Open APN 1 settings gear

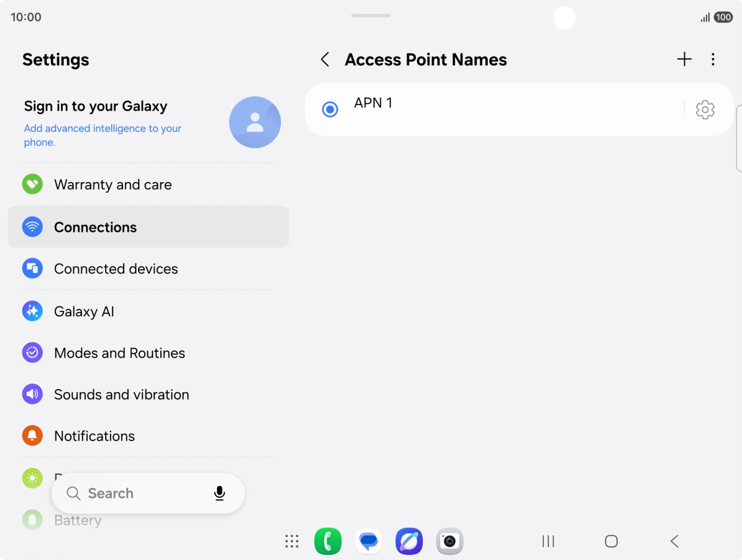click(x=705, y=110)
